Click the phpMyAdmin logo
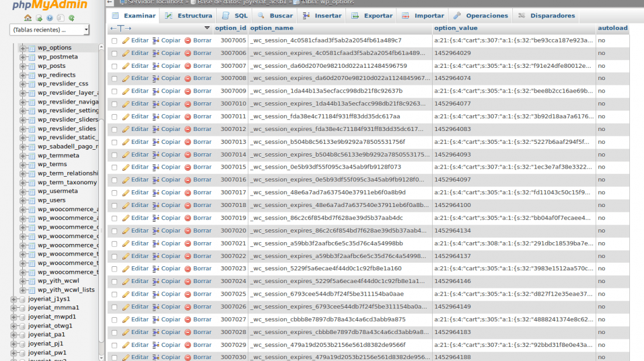 (x=50, y=5)
